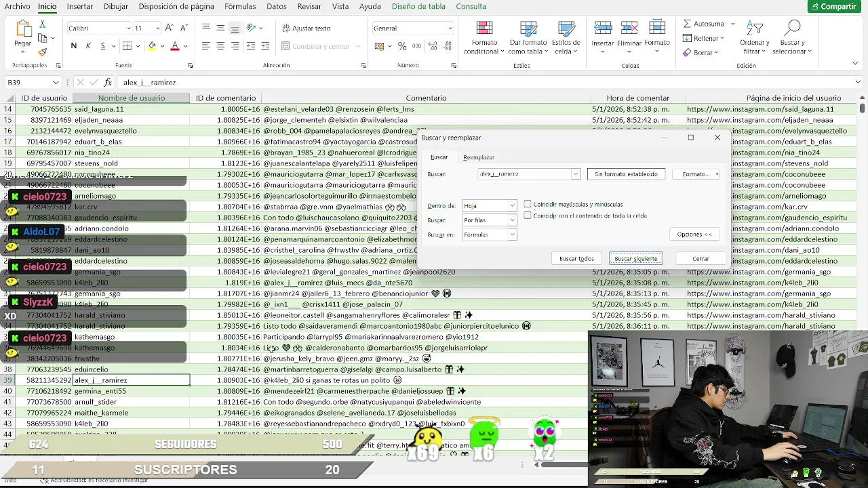The height and width of the screenshot is (488, 868).
Task: Open the Diseño de tabla tab
Action: pyautogui.click(x=418, y=6)
